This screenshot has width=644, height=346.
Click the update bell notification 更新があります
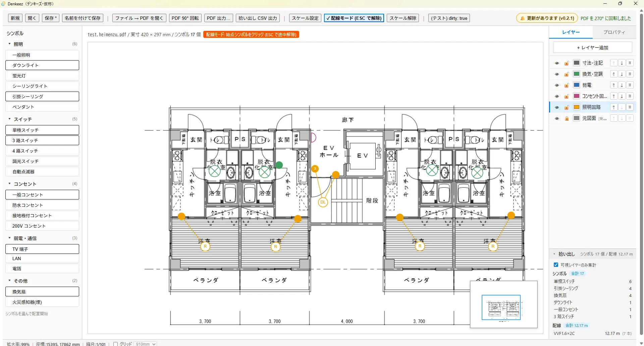point(547,18)
